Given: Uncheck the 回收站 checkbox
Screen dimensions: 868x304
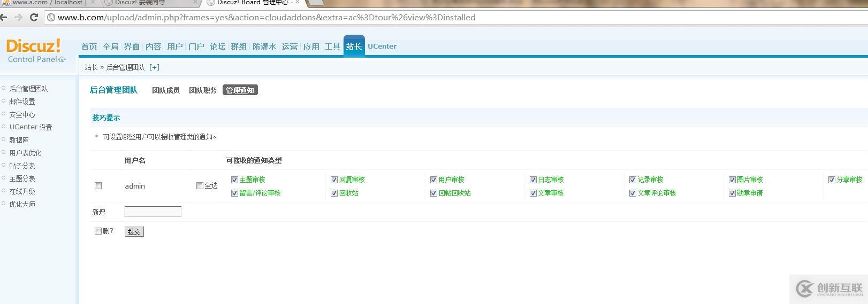Looking at the screenshot, I should pos(334,193).
